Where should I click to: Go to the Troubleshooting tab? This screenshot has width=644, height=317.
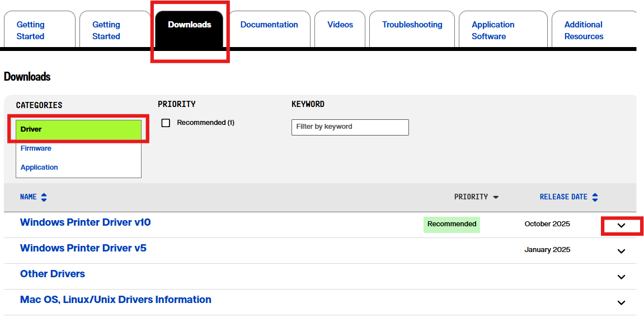click(x=412, y=25)
